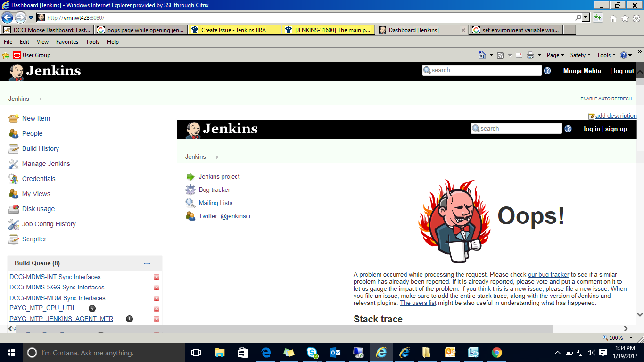
Task: Click the 'our bug tracker' link
Action: (548, 274)
